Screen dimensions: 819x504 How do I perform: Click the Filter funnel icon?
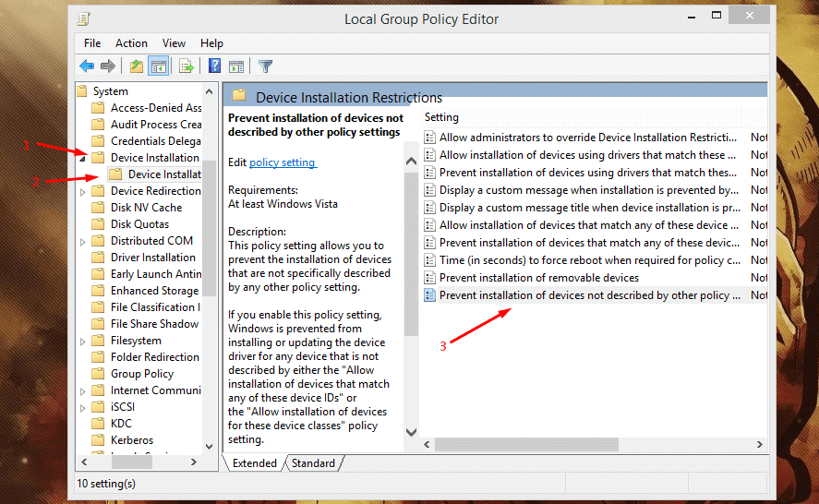coord(266,66)
